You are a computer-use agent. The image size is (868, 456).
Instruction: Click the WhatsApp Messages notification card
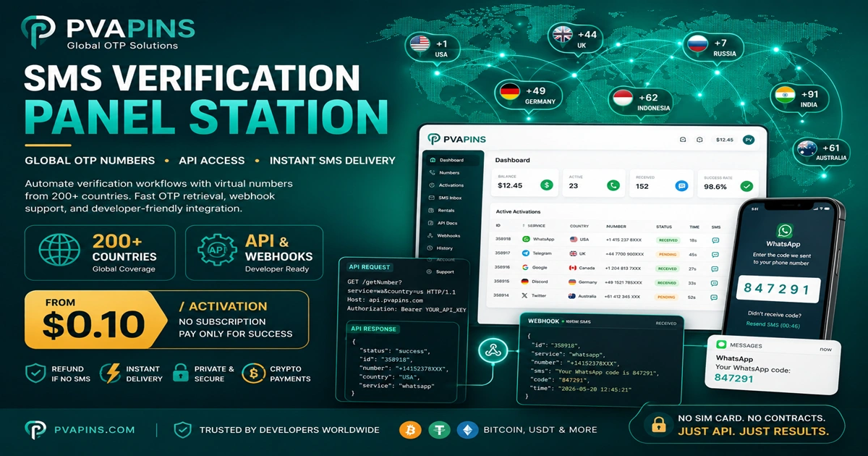coord(773,364)
